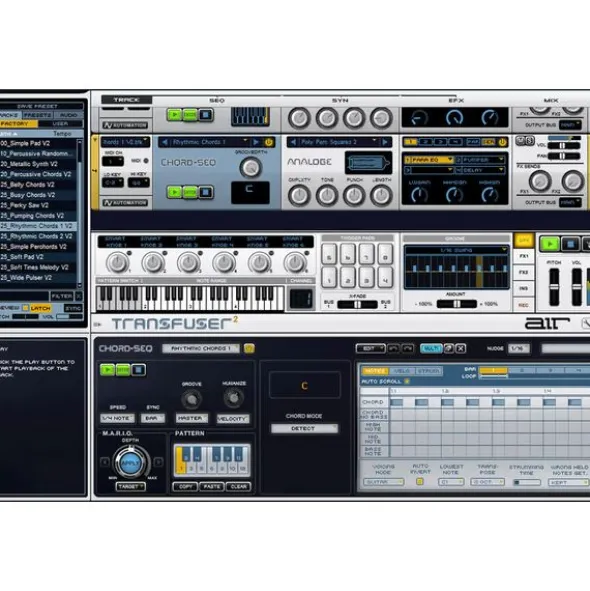Click the master Pitch fader
The image size is (590, 591).
point(554,287)
